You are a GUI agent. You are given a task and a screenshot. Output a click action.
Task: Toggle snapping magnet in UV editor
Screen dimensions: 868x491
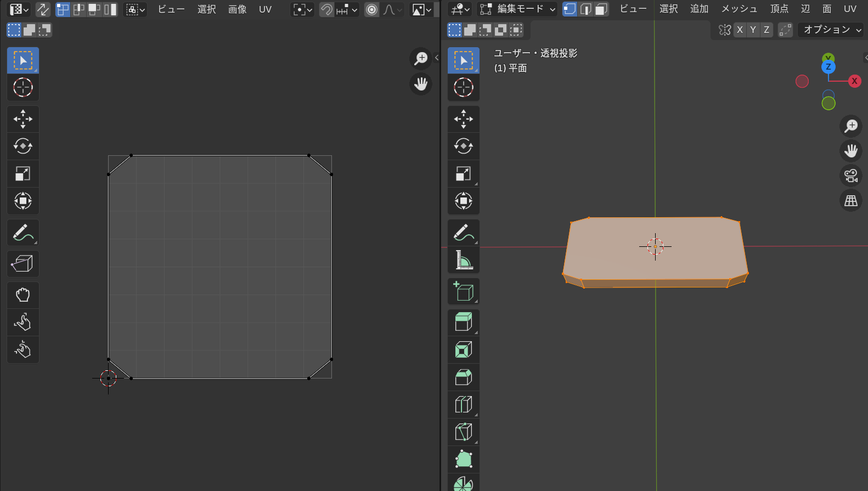coord(326,9)
